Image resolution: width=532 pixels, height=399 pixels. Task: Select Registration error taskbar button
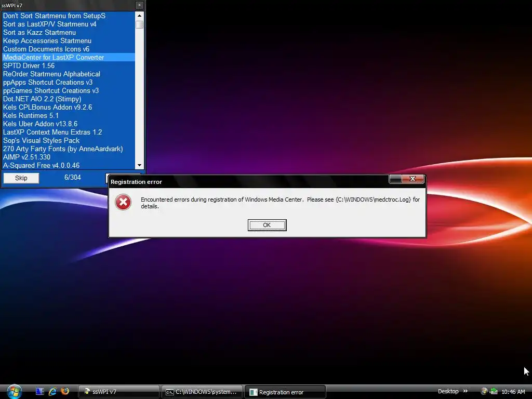tap(285, 392)
